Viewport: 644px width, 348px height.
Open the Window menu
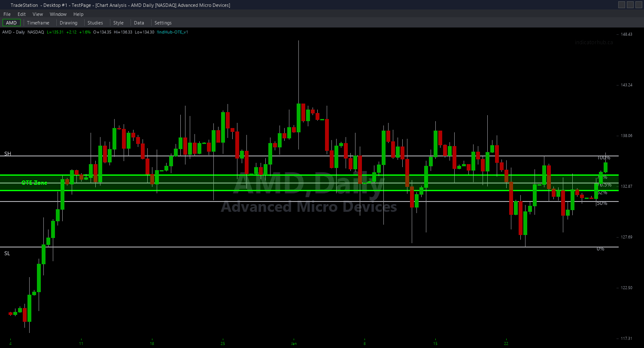coord(58,14)
